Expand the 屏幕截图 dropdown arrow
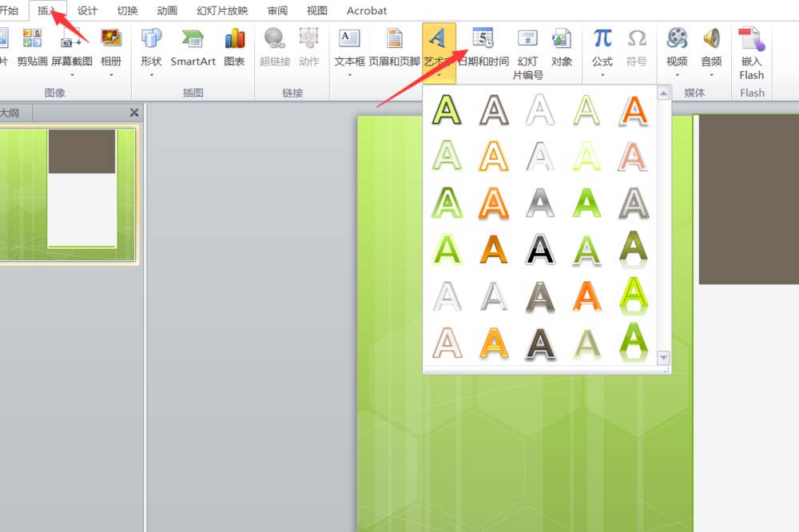The height and width of the screenshot is (532, 799). 72,75
